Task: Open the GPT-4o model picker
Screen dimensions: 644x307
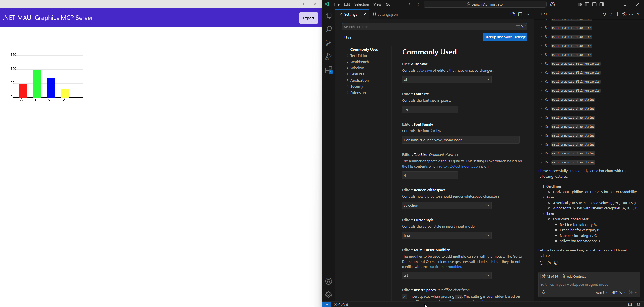Action: point(619,292)
